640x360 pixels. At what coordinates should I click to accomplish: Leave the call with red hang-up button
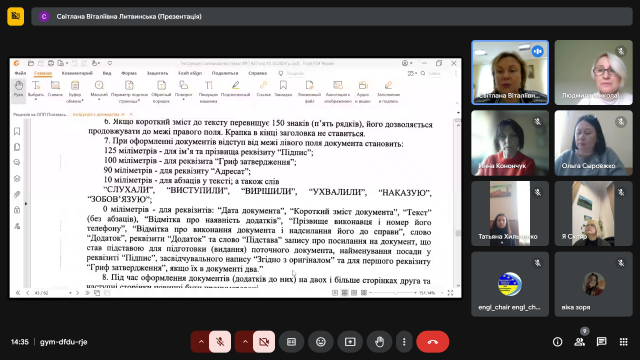(433, 342)
